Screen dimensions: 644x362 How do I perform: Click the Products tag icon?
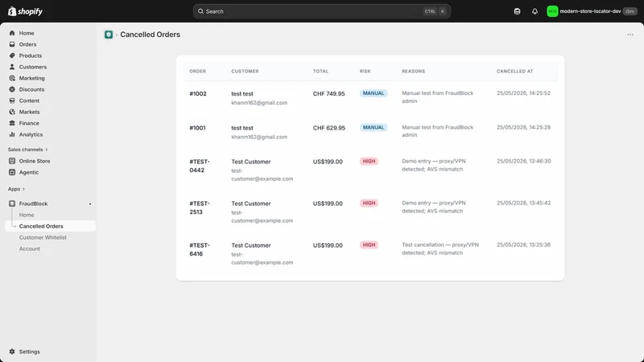tap(12, 56)
